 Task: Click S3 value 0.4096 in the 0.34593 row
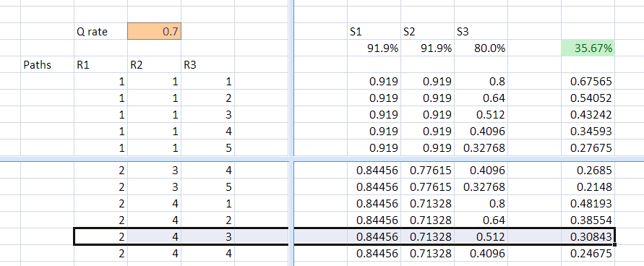pos(481,132)
